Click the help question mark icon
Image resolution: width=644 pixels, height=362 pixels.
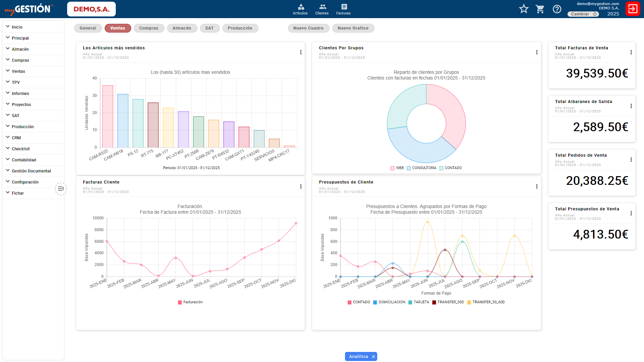coord(557,9)
